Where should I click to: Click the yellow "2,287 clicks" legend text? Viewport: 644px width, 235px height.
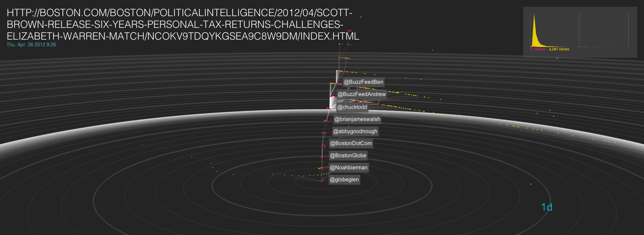(559, 49)
